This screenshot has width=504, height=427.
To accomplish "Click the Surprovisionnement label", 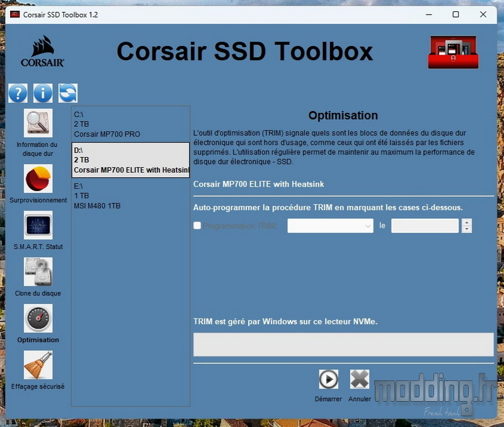I will [38, 200].
